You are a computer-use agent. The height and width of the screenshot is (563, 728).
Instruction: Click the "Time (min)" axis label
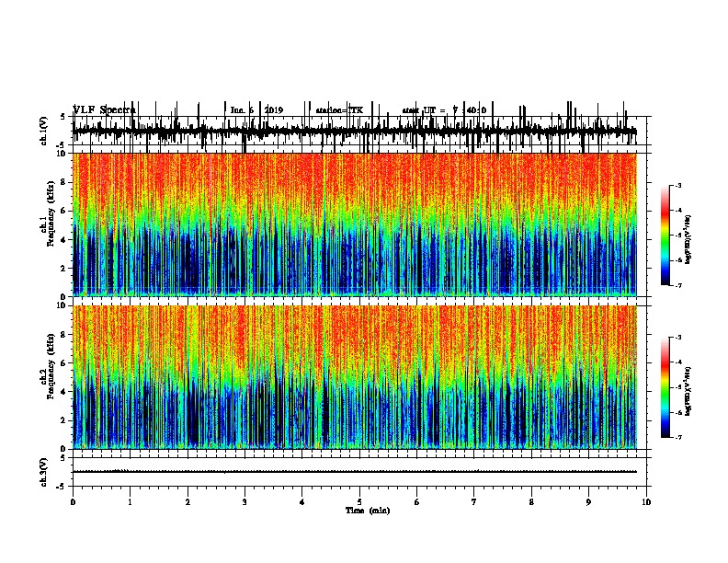[368, 511]
